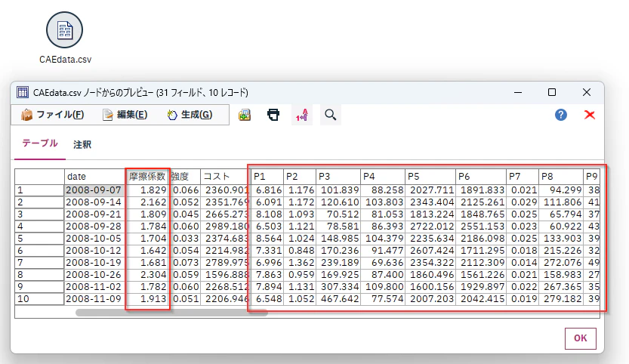629x364 pixels.
Task: Select the P7 column header
Action: [x=523, y=177]
